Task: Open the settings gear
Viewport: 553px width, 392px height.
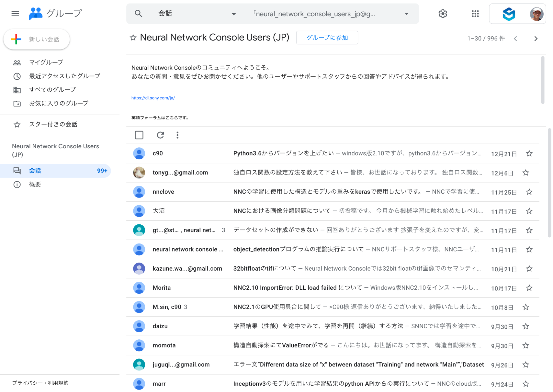Action: click(443, 14)
